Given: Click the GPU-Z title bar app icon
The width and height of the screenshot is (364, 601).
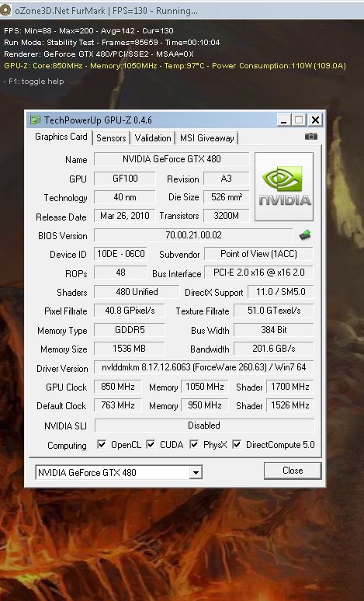Looking at the screenshot, I should 35,120.
